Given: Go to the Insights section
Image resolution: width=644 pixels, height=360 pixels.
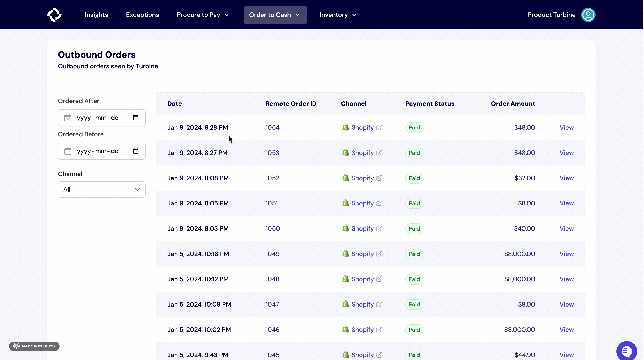Looking at the screenshot, I should 97,15.
